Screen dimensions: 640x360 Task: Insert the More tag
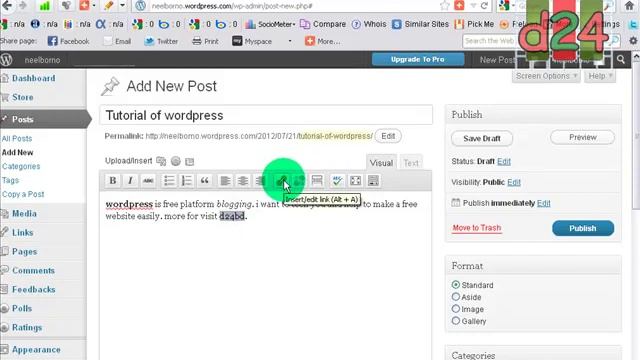[317, 181]
